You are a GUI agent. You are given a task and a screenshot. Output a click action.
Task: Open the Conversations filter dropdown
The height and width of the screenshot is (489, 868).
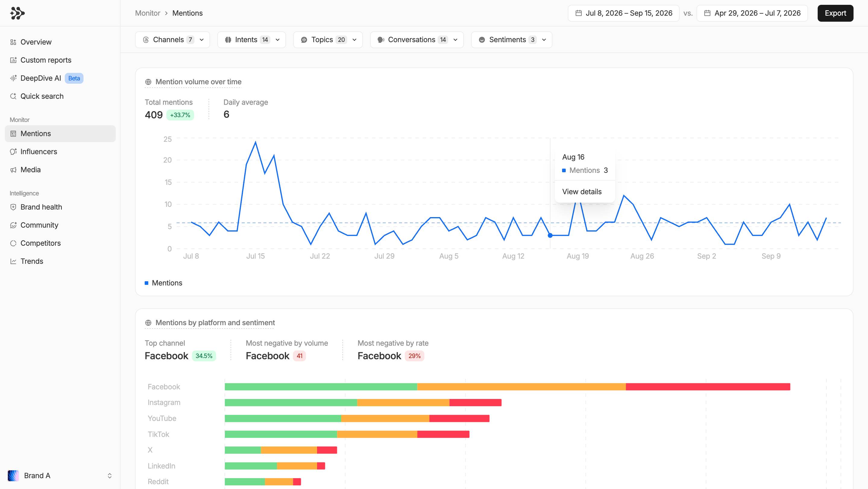tap(417, 40)
